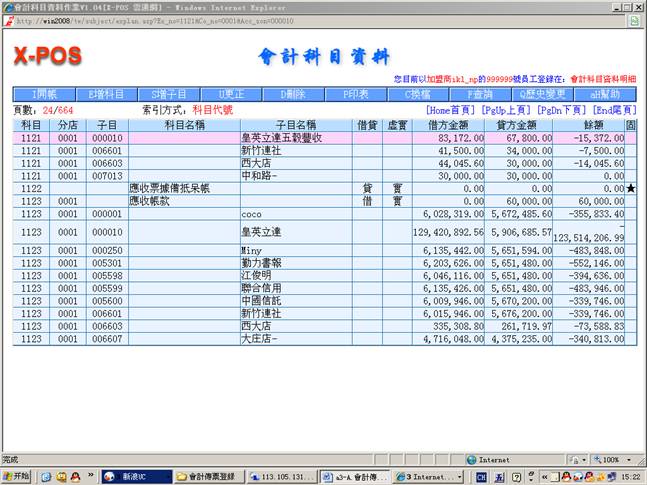This screenshot has height=485, width=647.
Task: Switch to 新浪UC taskbar item
Action: [x=131, y=475]
